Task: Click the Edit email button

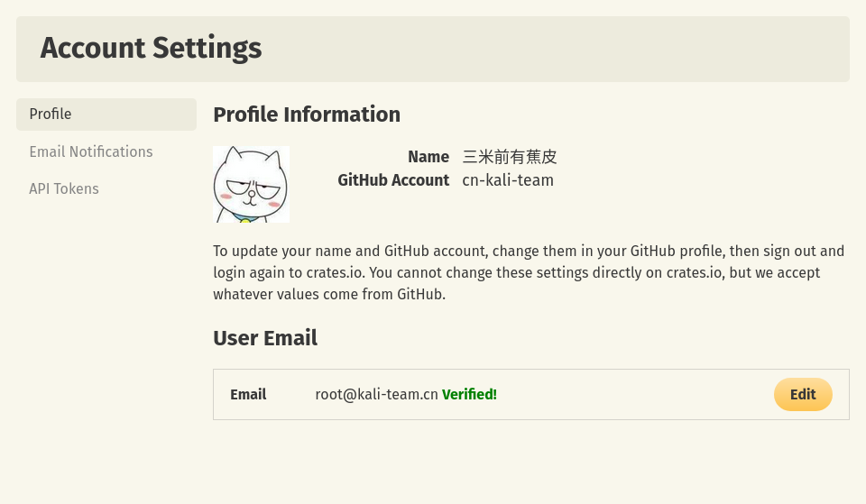Action: pos(803,394)
